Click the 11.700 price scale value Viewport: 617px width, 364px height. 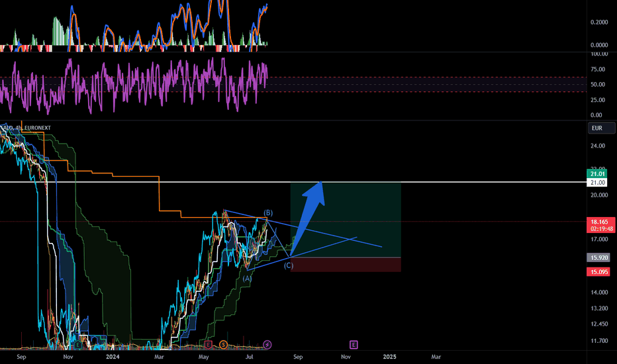(599, 341)
